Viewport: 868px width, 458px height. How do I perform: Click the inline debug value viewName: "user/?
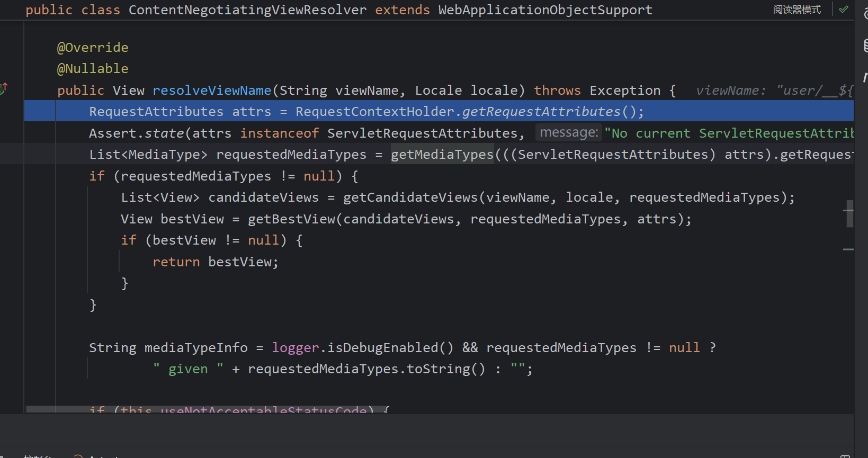(774, 91)
